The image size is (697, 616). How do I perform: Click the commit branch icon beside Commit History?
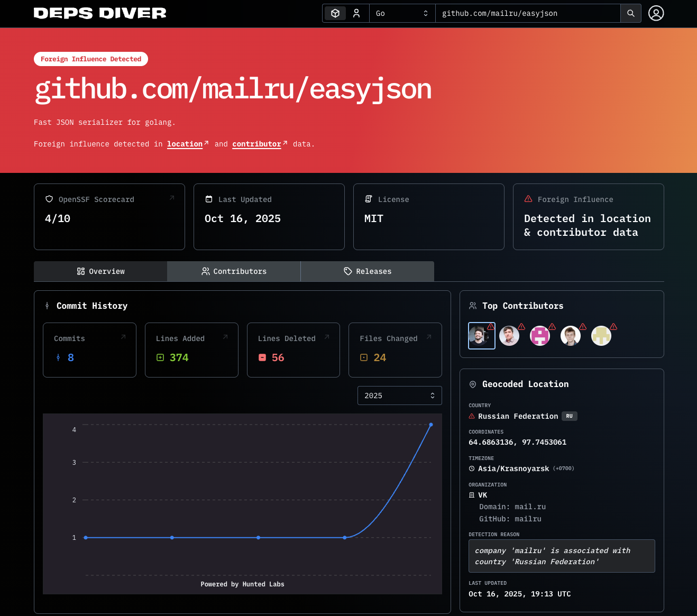tap(47, 306)
